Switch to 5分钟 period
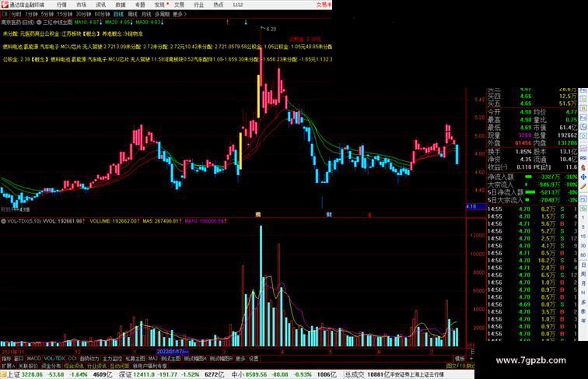 point(47,14)
